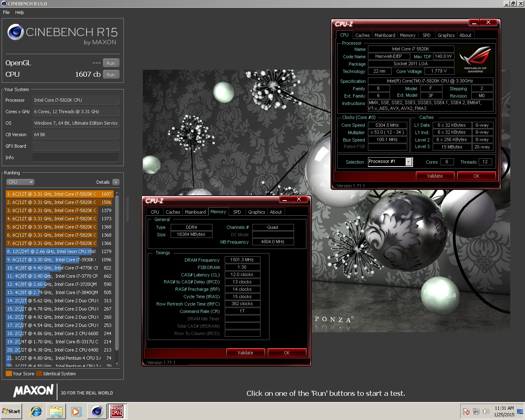The image size is (525, 420).
Task: Run the OpenGL benchmark
Action: point(111,63)
